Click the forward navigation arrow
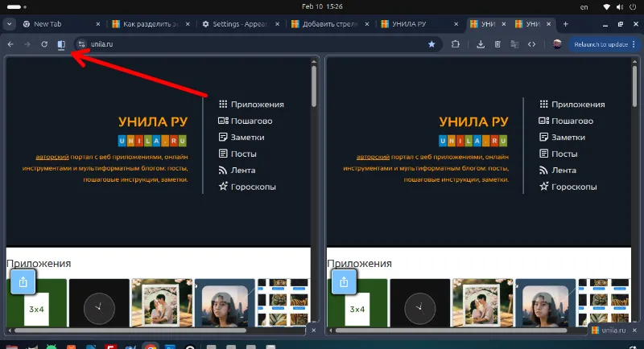This screenshot has width=644, height=349. tap(27, 44)
